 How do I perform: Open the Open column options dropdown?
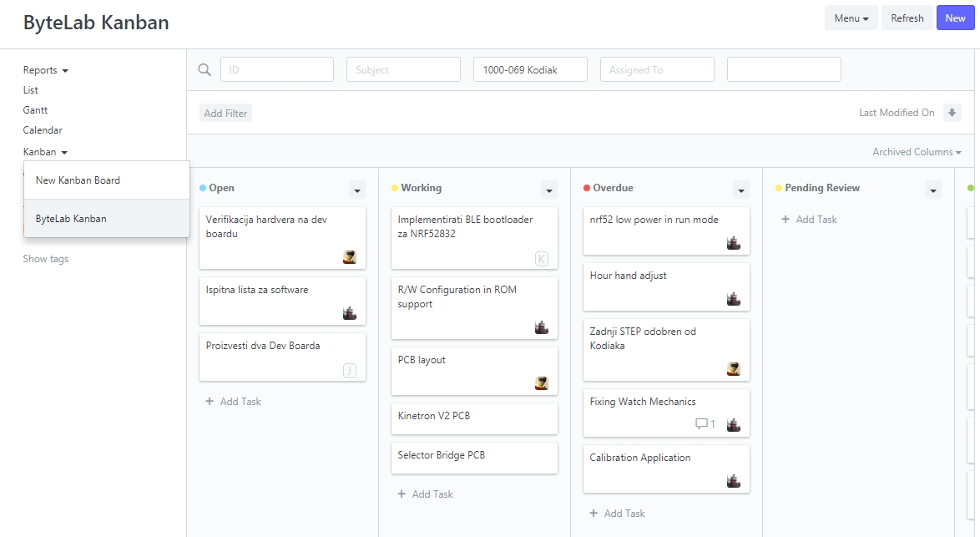(x=357, y=190)
